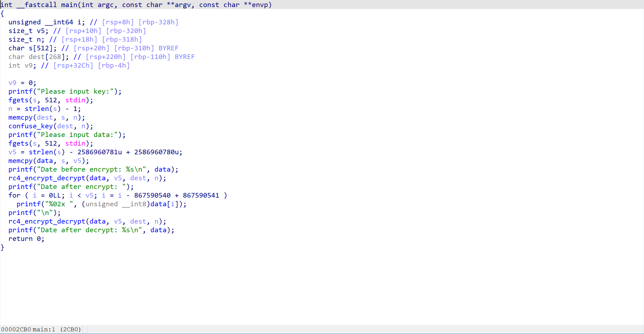Viewport: 644px width, 334px height.
Task: Click the 'for' loop keyword
Action: tap(14, 195)
